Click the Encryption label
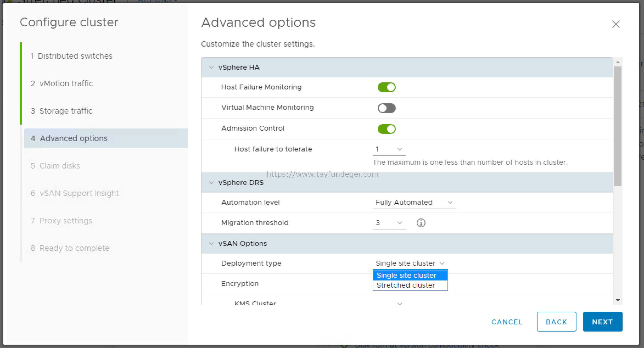Image resolution: width=644 pixels, height=348 pixels. click(x=240, y=284)
